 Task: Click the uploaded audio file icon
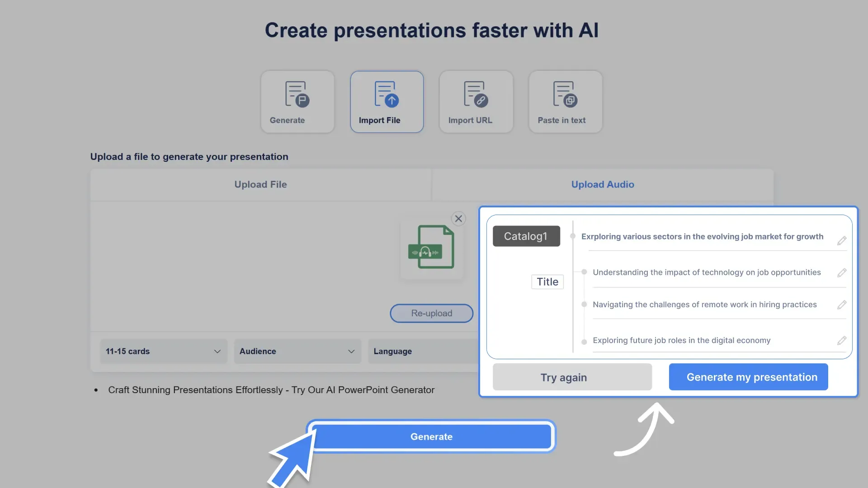(x=431, y=247)
